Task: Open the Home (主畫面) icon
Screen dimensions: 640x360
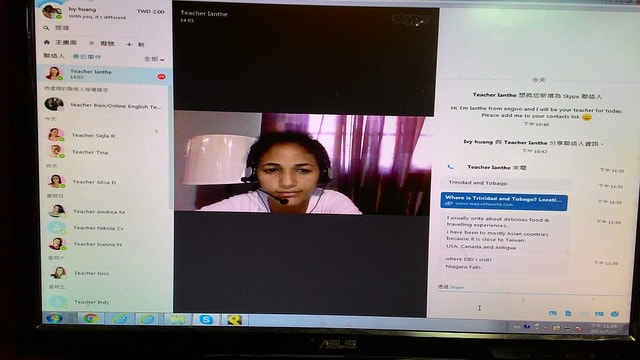Action: tap(47, 42)
